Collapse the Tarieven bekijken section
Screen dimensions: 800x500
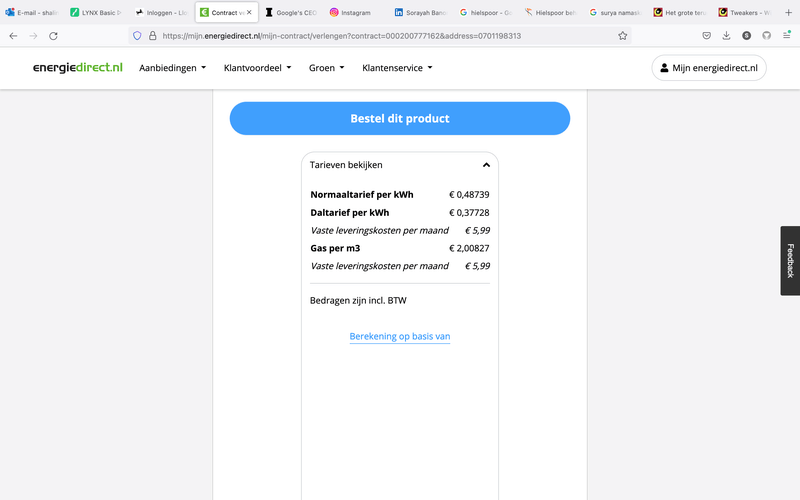(486, 165)
